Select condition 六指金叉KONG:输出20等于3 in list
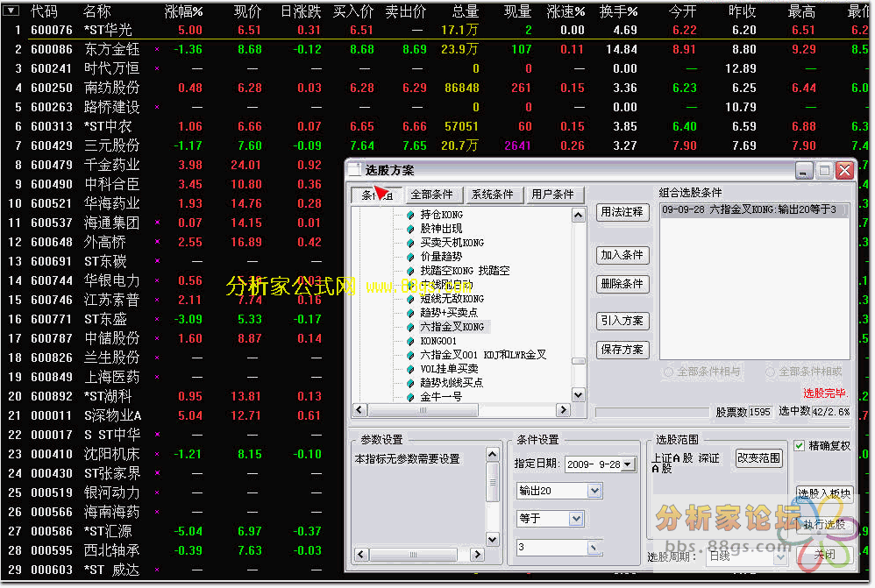Screen dimensions: 875x588 (755, 209)
